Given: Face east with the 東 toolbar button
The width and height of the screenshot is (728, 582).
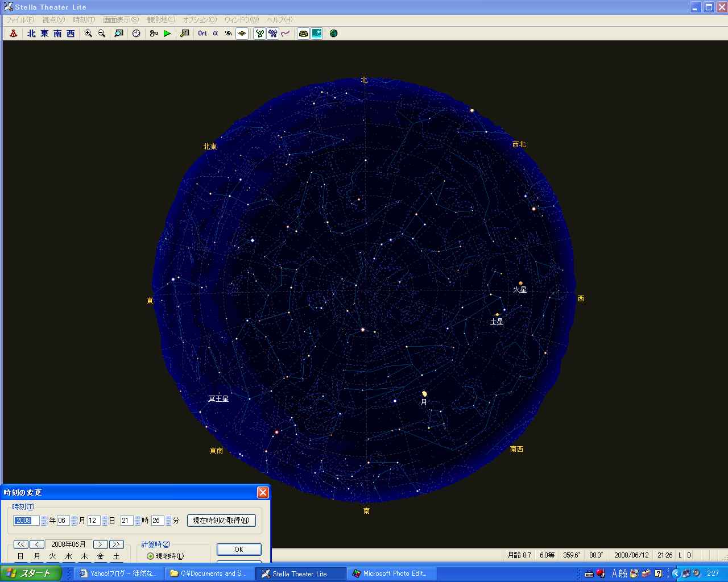Looking at the screenshot, I should pos(44,34).
